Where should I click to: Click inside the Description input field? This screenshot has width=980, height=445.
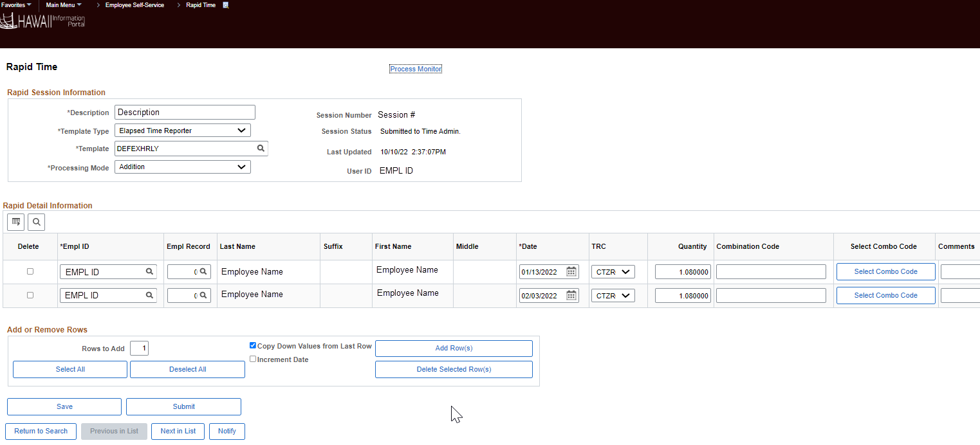tap(185, 112)
